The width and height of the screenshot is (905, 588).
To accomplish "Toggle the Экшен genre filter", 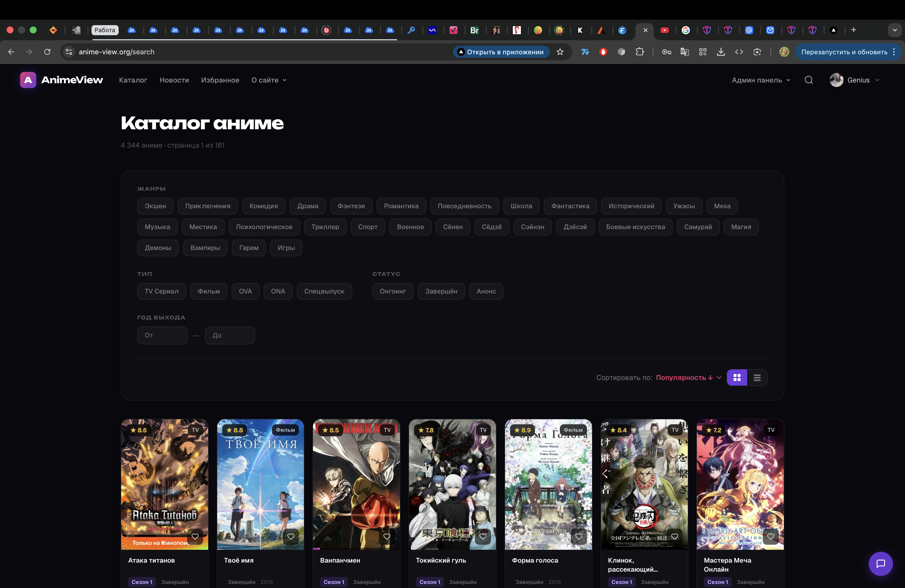I will coord(155,206).
